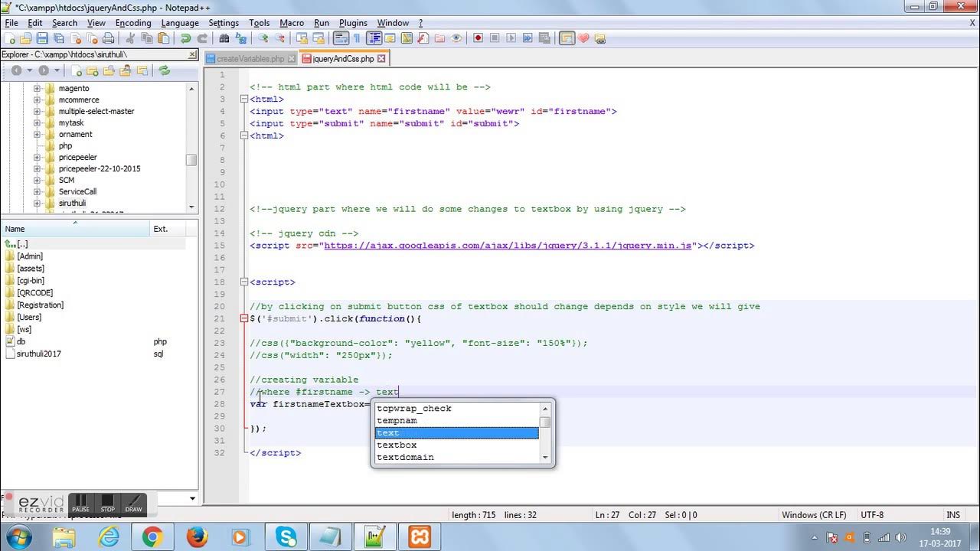Click the Save recorded macro icon

click(544, 38)
